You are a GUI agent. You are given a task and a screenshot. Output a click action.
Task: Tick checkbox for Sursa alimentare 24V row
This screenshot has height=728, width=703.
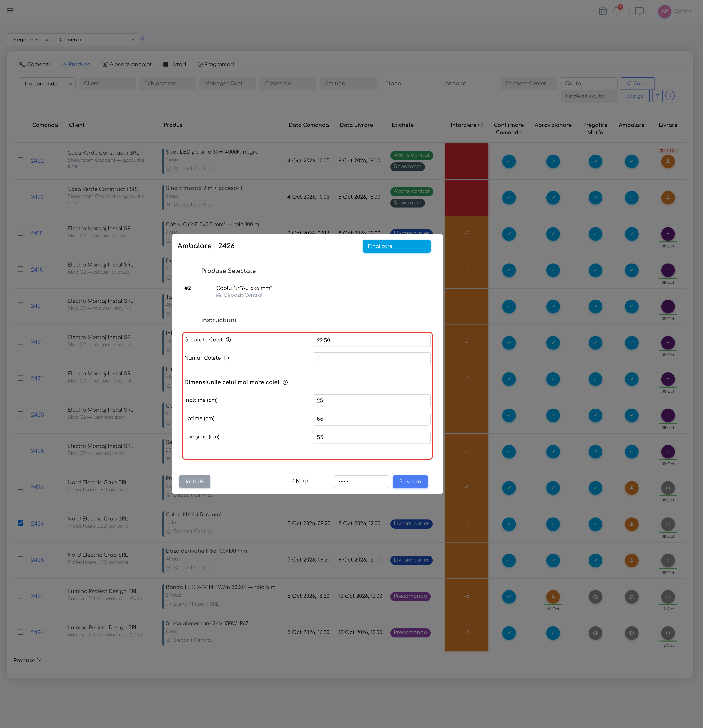click(x=21, y=632)
